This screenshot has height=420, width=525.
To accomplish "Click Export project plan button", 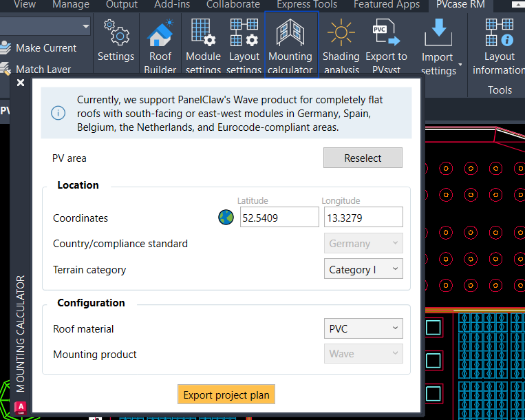I will pos(226,395).
